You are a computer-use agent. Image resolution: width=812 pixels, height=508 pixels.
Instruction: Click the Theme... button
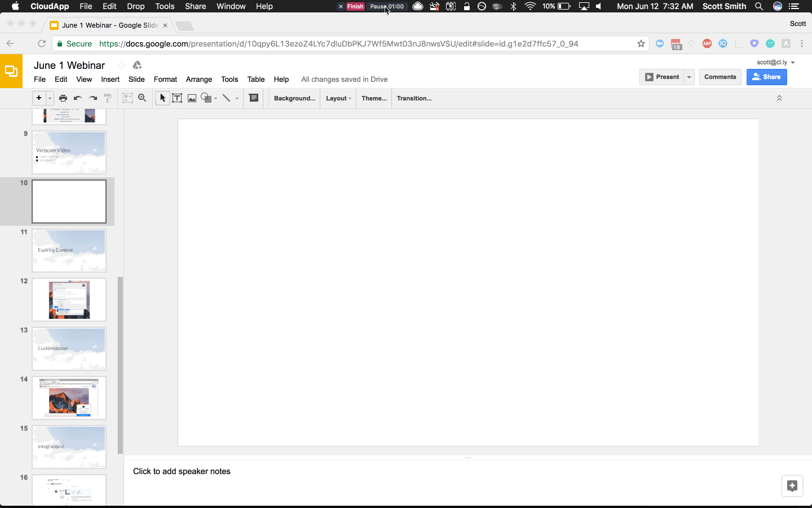pos(374,98)
